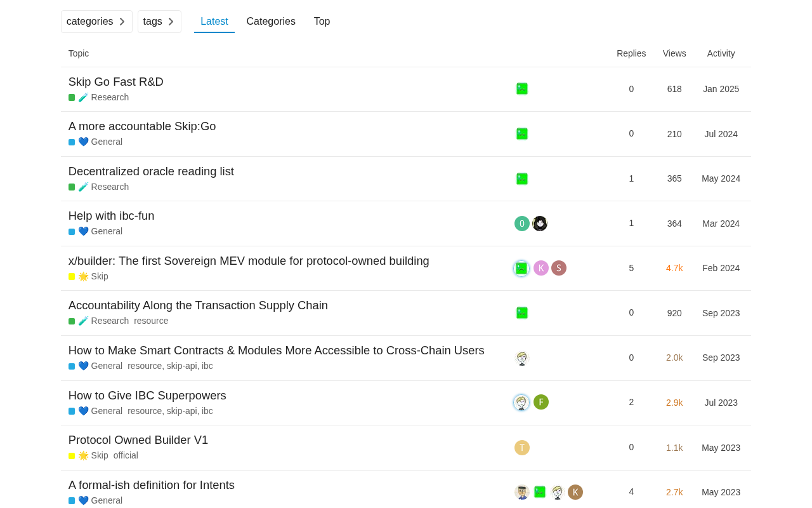This screenshot has width=812, height=508.
Task: Expand the categories dropdown
Action: (x=96, y=22)
